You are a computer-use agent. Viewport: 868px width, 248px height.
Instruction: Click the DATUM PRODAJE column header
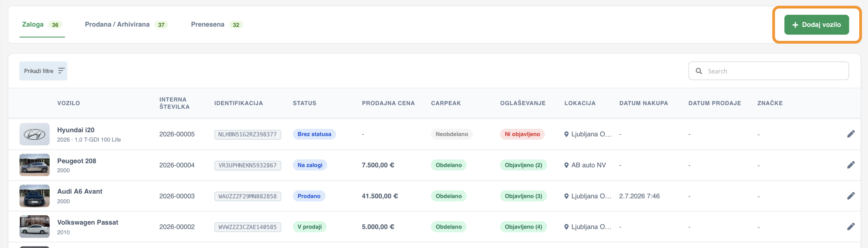pos(715,103)
